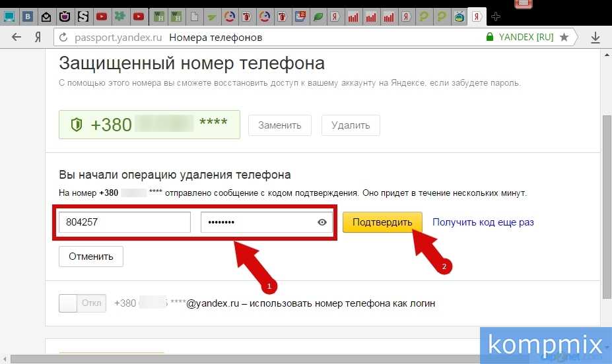Click the Защищенный номер телефона heading
This screenshot has width=612, height=364.
(x=191, y=63)
